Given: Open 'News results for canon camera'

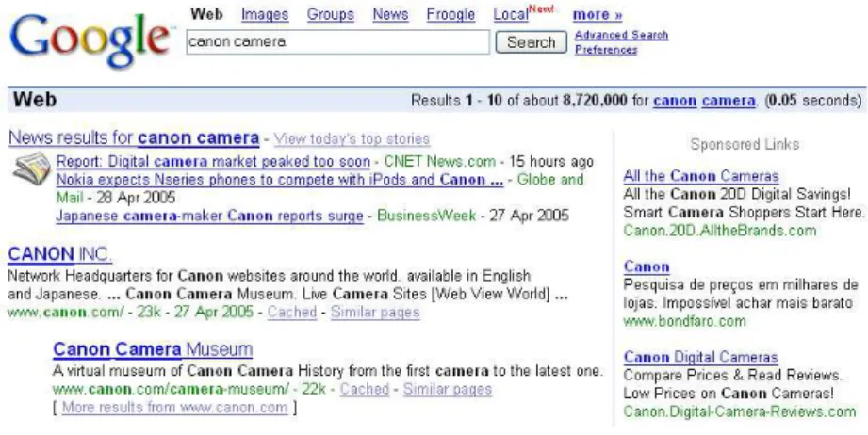Looking at the screenshot, I should point(134,137).
